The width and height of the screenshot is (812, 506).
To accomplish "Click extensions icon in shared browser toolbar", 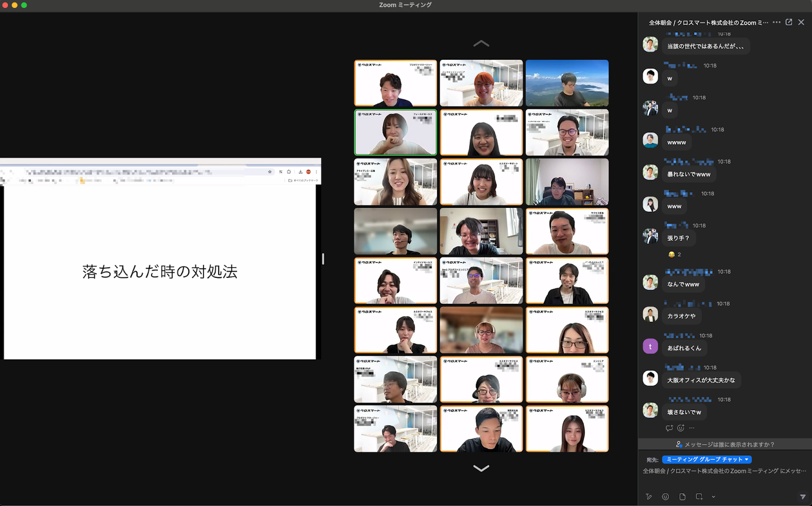I will click(289, 172).
